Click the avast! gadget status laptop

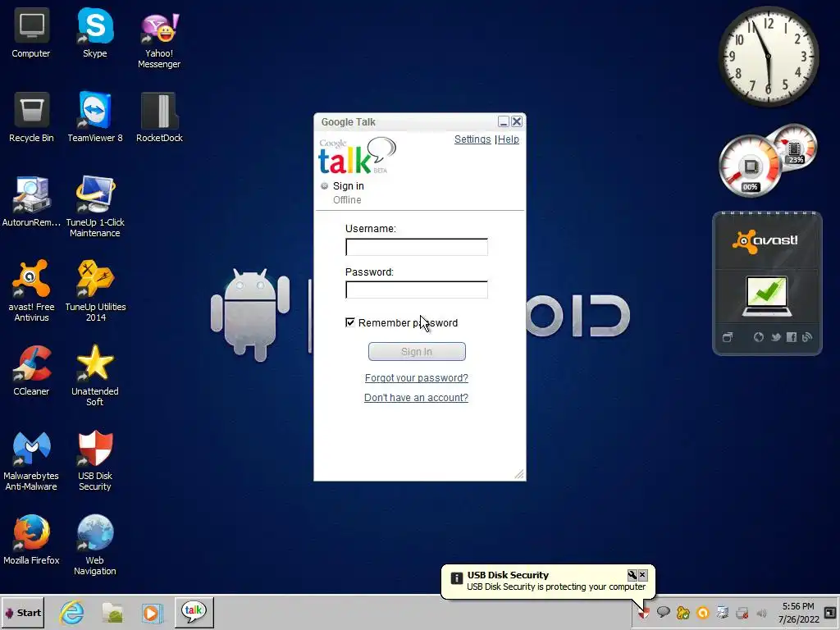(x=767, y=296)
